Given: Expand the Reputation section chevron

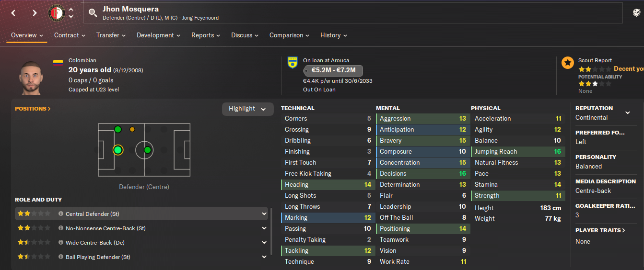Looking at the screenshot, I should click(x=628, y=113).
